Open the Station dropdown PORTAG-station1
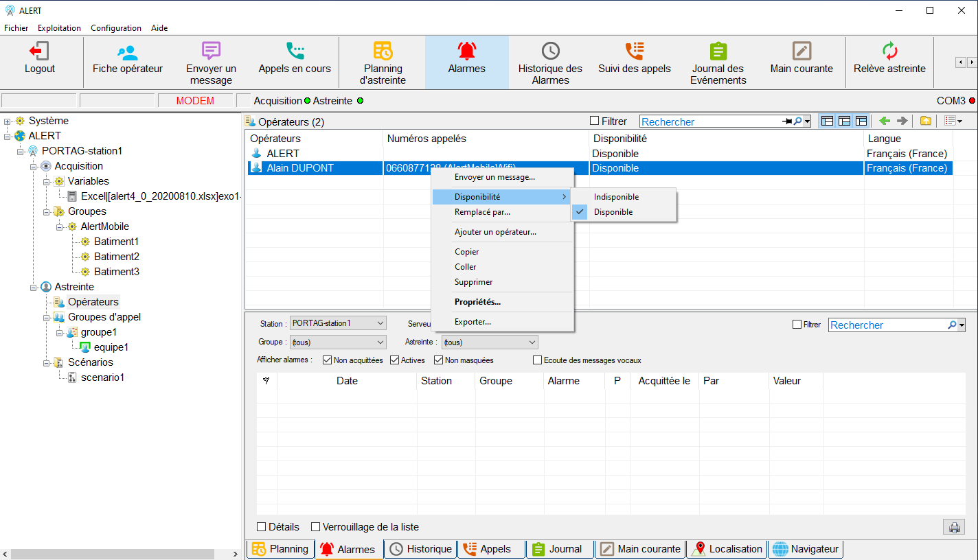The height and width of the screenshot is (560, 978). [338, 323]
